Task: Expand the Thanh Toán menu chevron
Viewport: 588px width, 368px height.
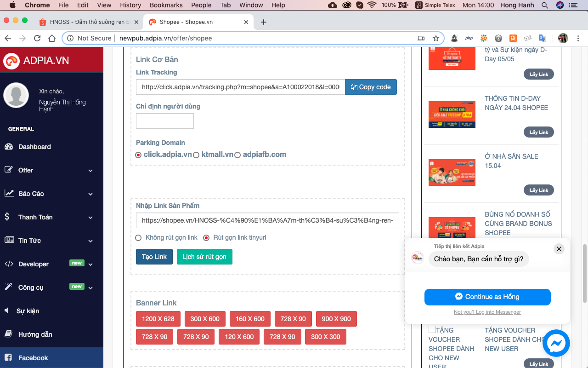Action: click(x=90, y=218)
